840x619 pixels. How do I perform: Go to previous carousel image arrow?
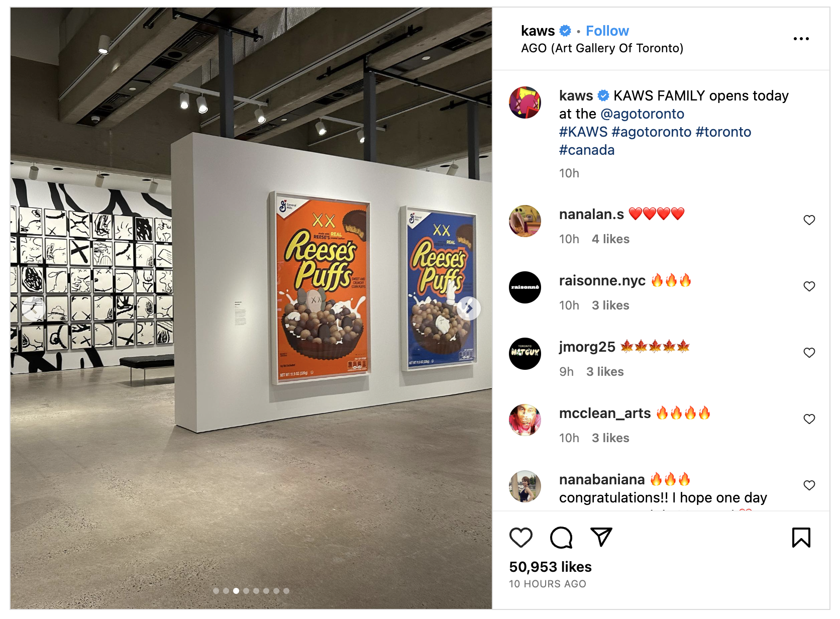point(33,308)
